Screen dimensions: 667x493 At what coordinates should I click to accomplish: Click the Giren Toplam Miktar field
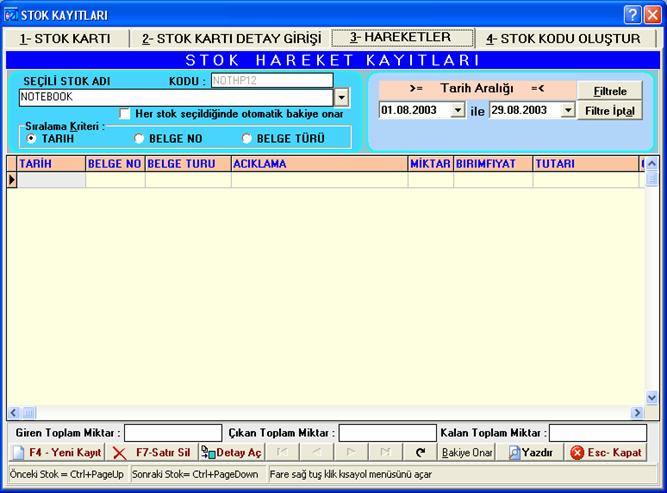pyautogui.click(x=173, y=433)
